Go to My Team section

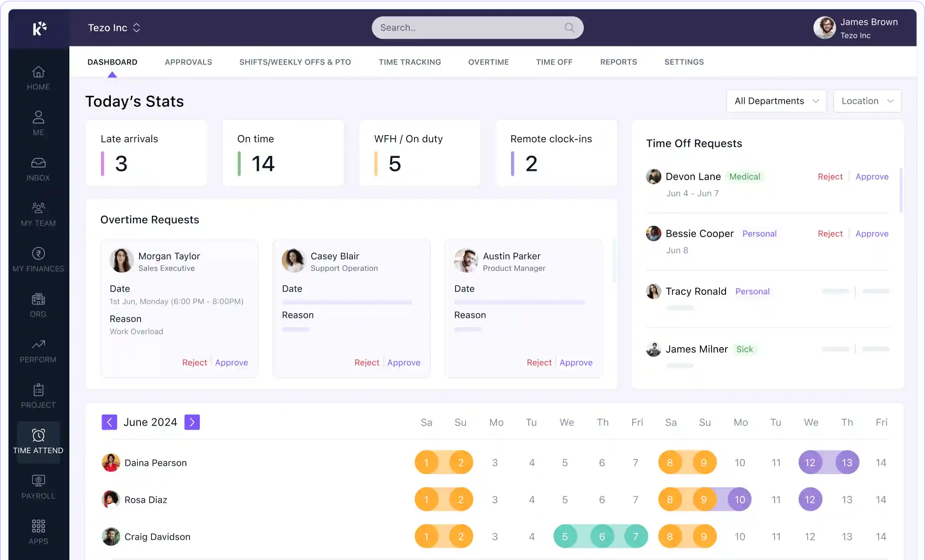[38, 208]
